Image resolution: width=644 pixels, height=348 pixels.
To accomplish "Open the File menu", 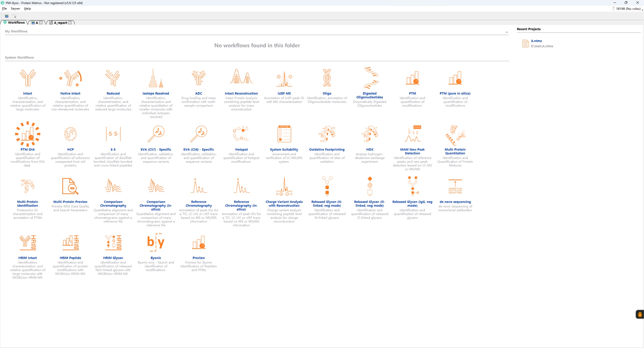I will (4, 8).
